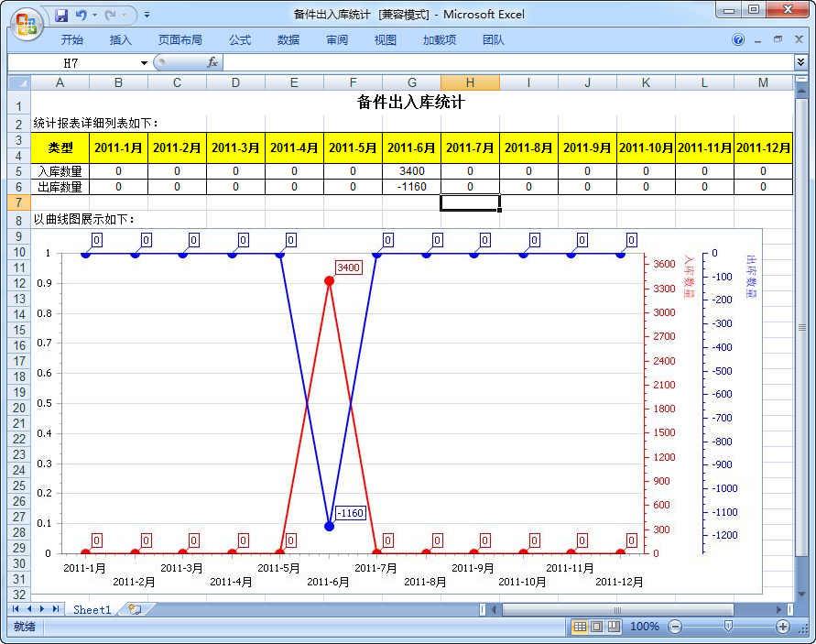Click the Insert Worksheet icon tab
Screen dimensions: 816x644
coord(135,609)
